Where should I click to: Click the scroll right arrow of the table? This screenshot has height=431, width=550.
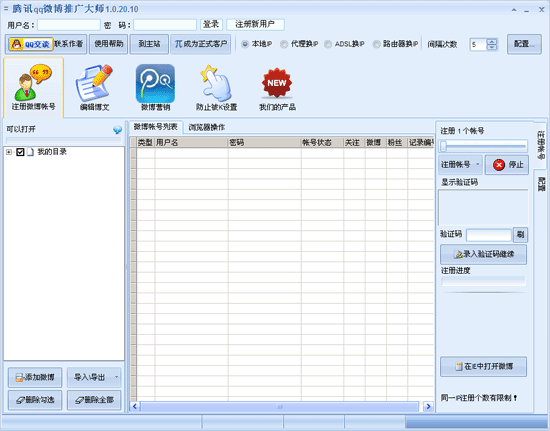pos(428,407)
